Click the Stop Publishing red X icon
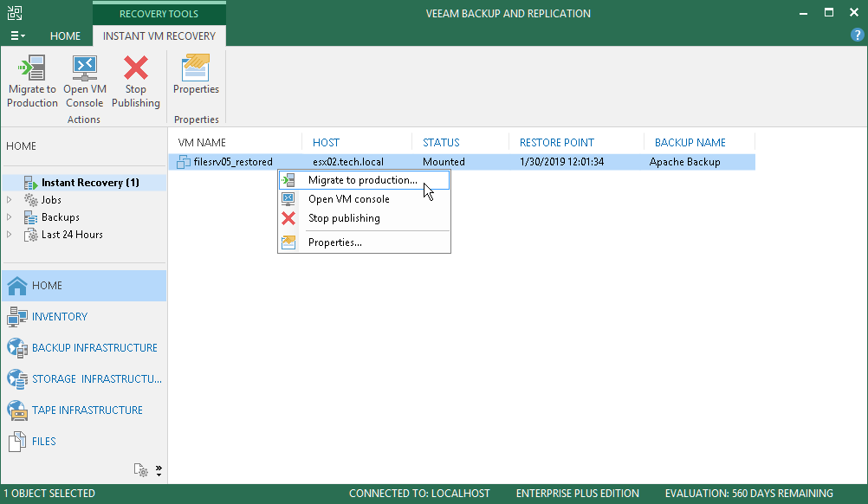868x504 pixels. (136, 68)
